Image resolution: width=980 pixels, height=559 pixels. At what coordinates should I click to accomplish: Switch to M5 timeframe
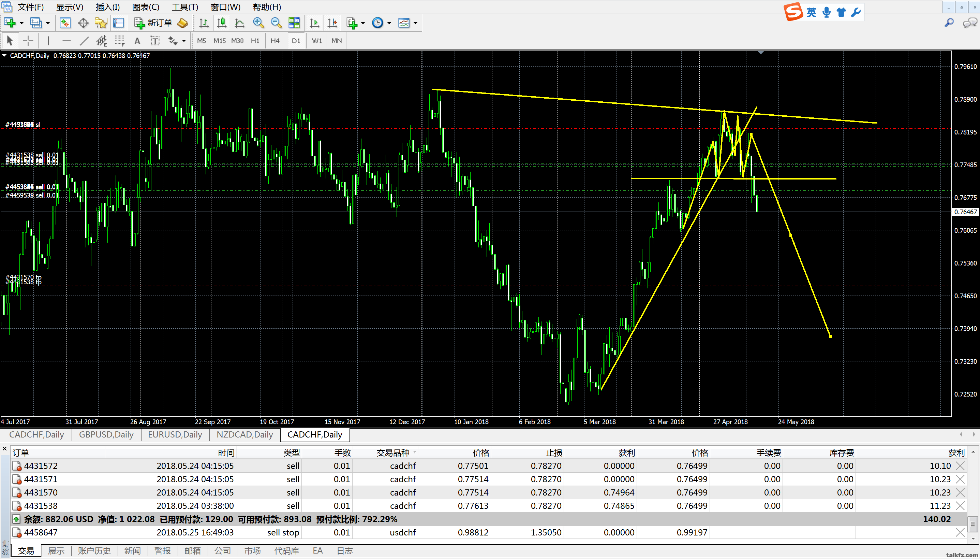[x=202, y=41]
